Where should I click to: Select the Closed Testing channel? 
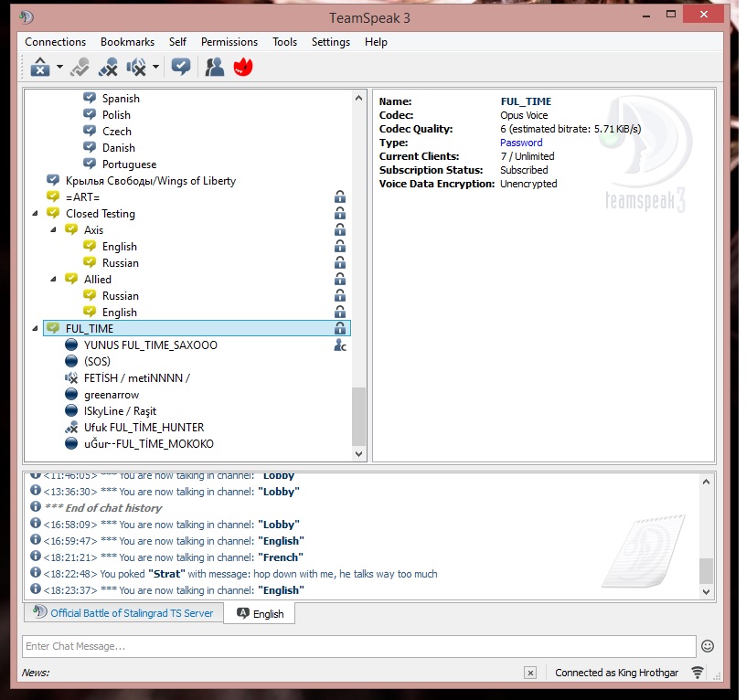[101, 214]
